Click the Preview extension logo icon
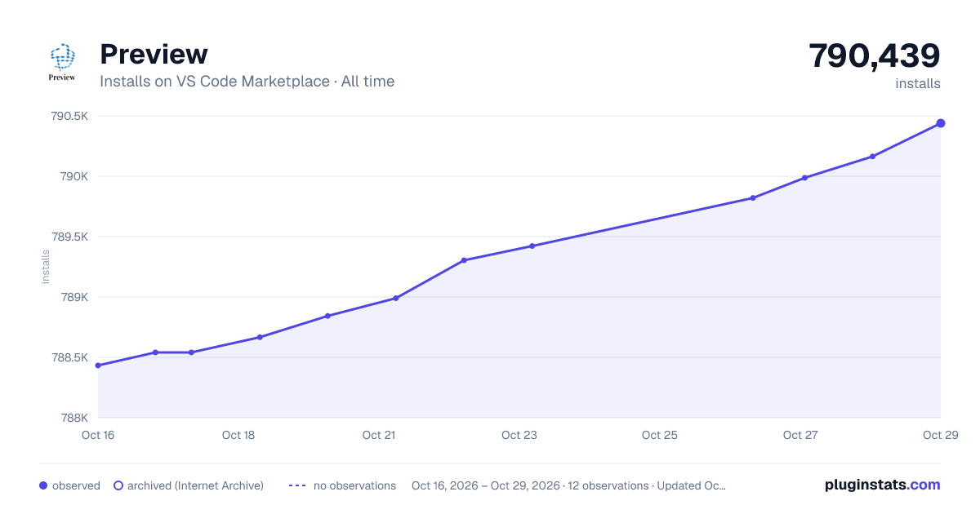This screenshot has height=514, width=980. [62, 62]
